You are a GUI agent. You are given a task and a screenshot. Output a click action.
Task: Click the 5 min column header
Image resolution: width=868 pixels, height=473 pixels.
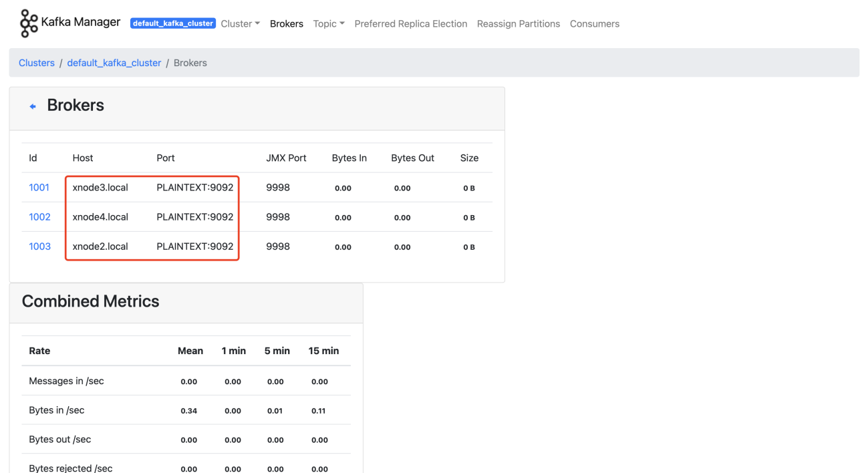277,351
